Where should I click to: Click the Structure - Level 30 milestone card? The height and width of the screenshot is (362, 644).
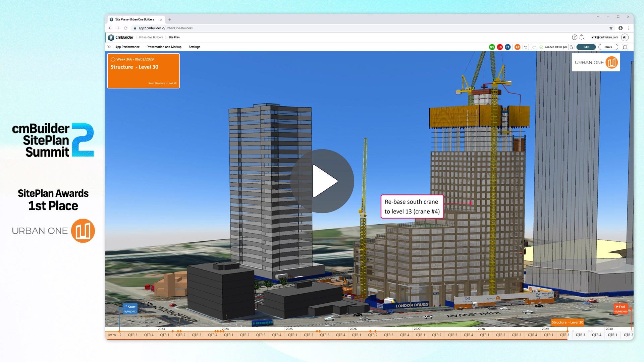[144, 71]
